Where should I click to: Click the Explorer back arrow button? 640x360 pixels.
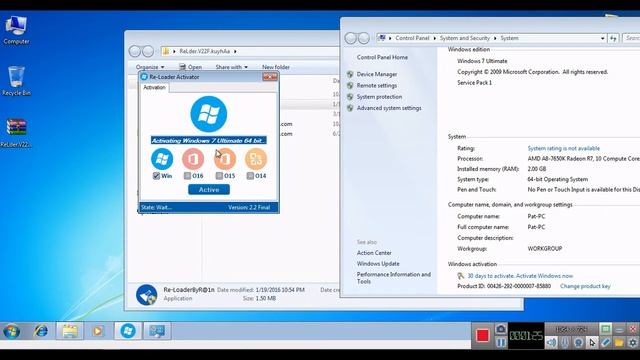click(x=135, y=51)
